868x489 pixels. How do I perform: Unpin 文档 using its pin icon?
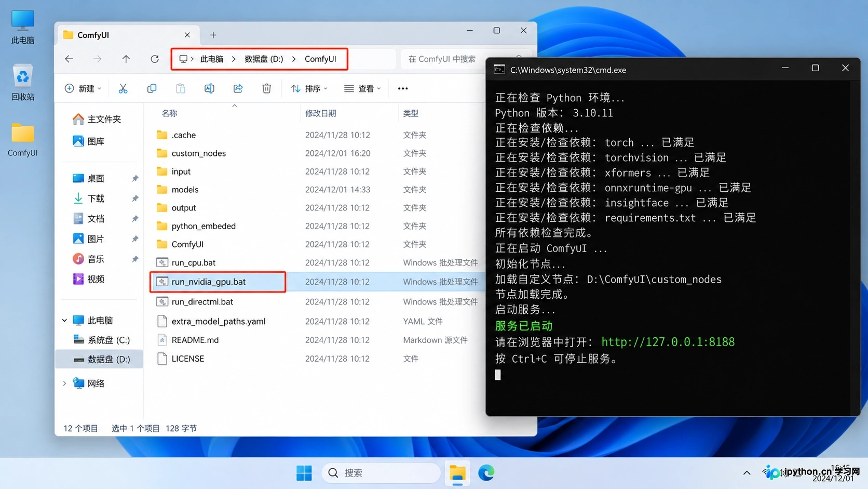tap(135, 219)
